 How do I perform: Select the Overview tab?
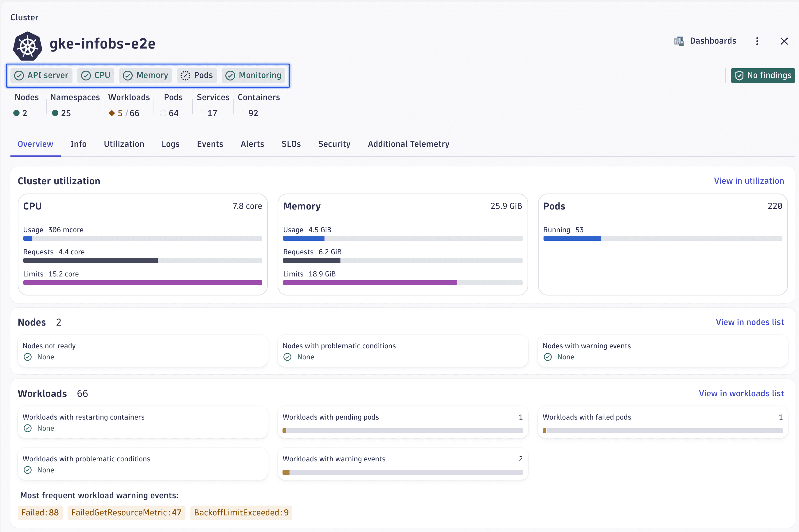click(35, 144)
